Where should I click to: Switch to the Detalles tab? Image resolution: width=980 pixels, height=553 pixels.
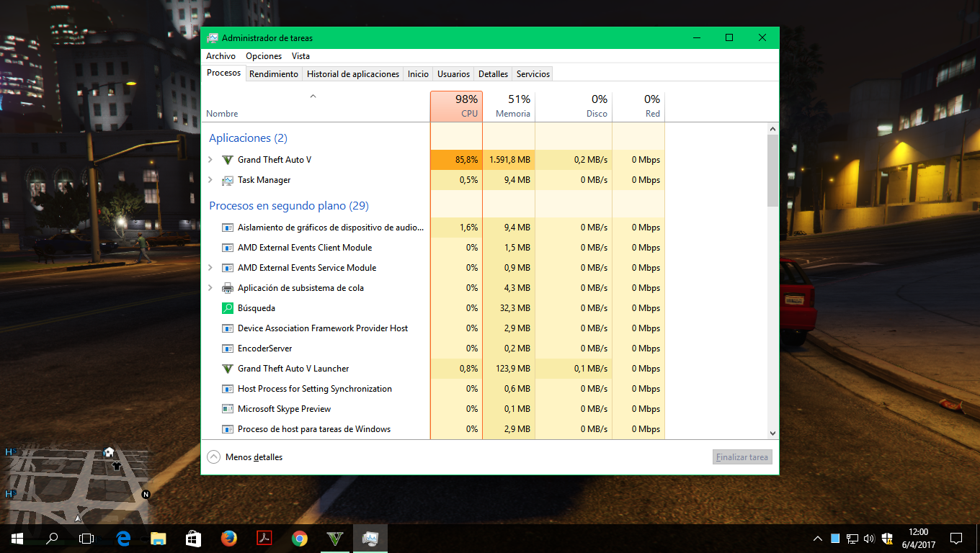[x=493, y=74]
